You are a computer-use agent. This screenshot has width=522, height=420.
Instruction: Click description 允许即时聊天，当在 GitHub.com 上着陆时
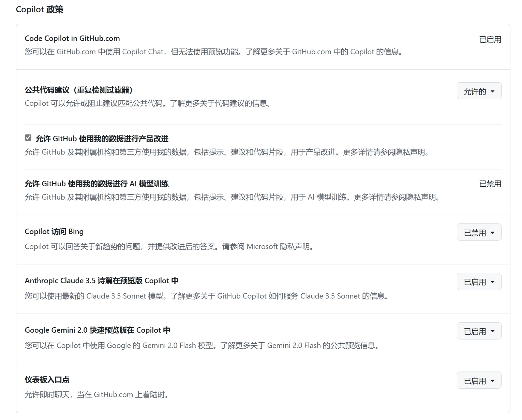97,395
